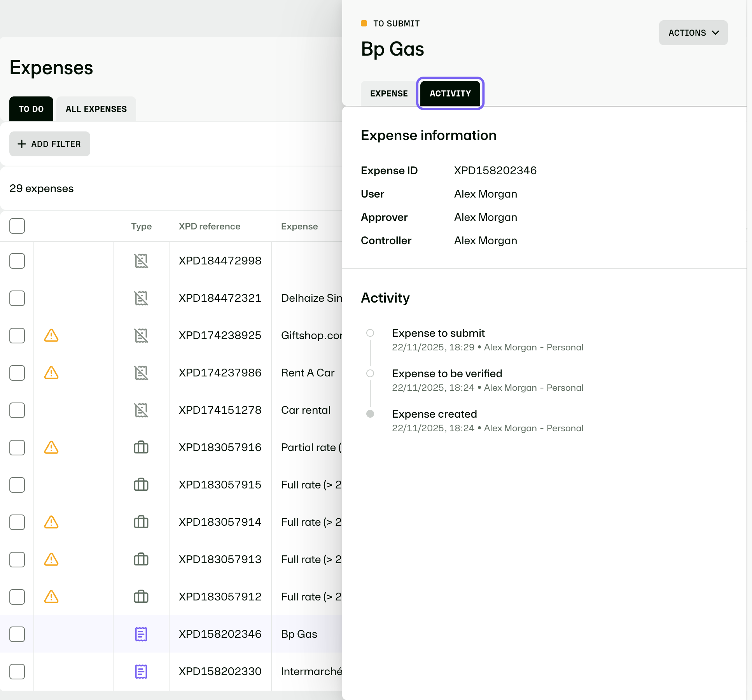Click the warning triangle for XPD174238925

[51, 335]
